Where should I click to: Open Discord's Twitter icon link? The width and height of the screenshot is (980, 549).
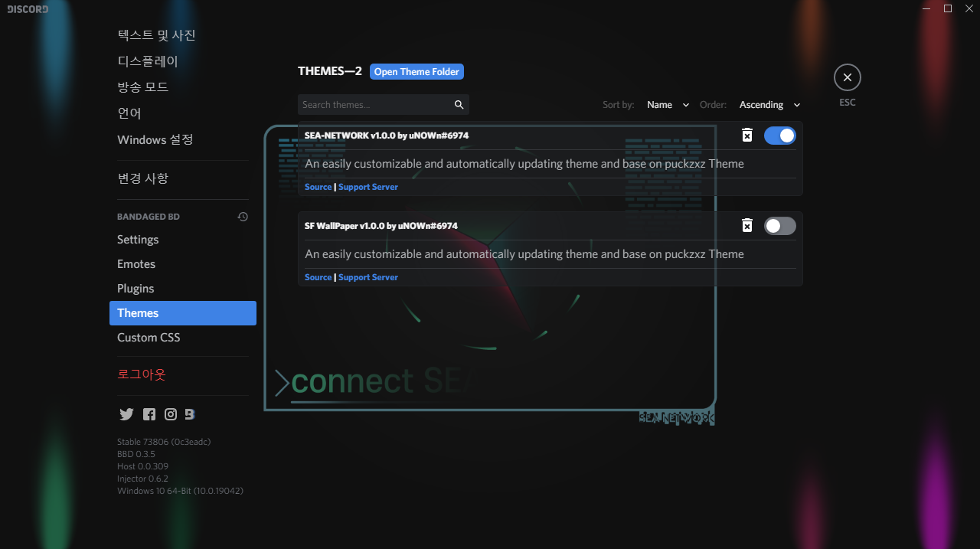pos(126,414)
